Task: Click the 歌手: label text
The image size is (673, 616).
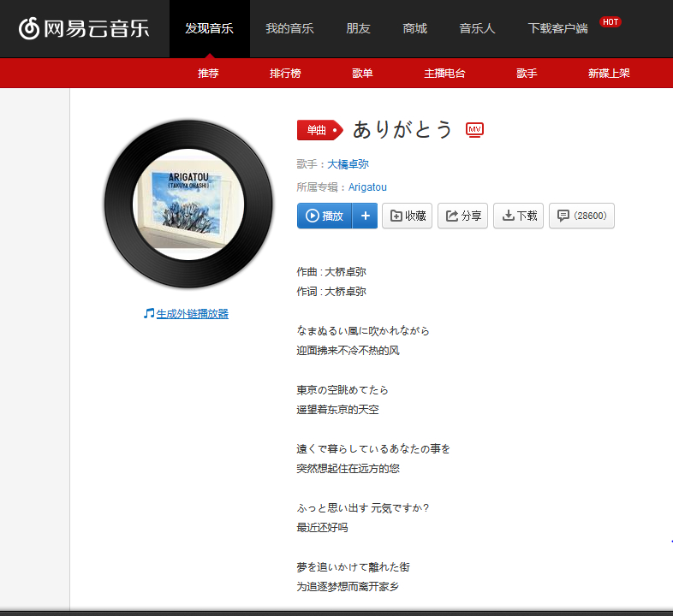Action: pyautogui.click(x=310, y=164)
